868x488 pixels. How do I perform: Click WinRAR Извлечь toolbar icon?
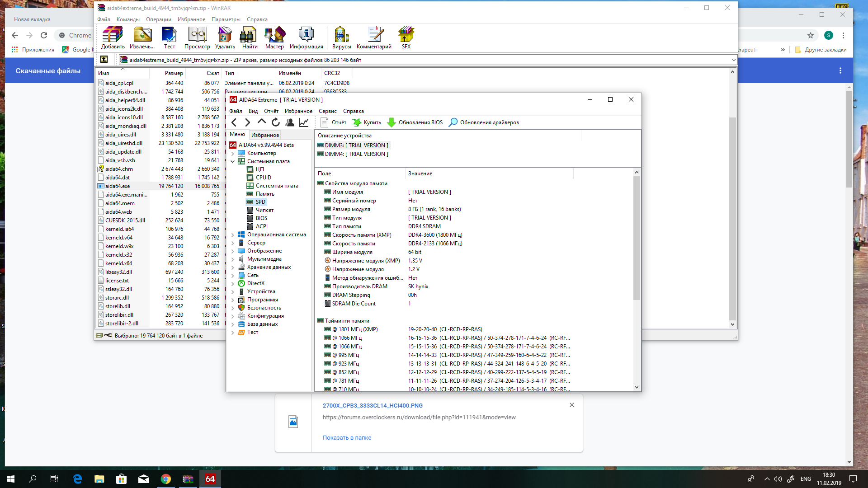[x=142, y=35]
